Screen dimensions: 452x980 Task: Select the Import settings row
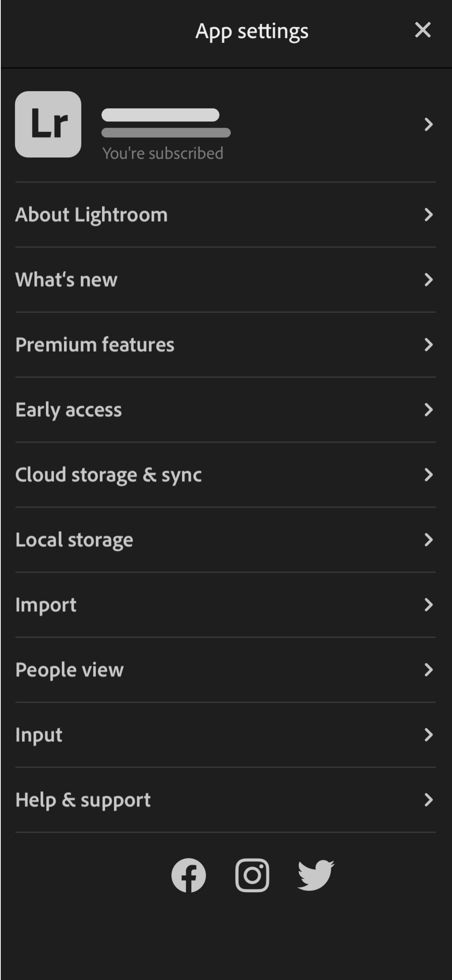(46, 605)
